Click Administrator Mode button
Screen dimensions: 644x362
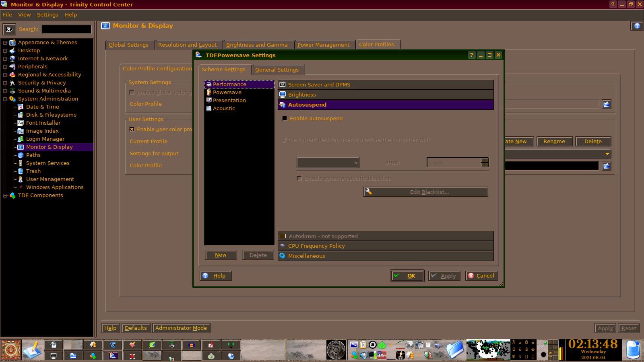point(181,328)
